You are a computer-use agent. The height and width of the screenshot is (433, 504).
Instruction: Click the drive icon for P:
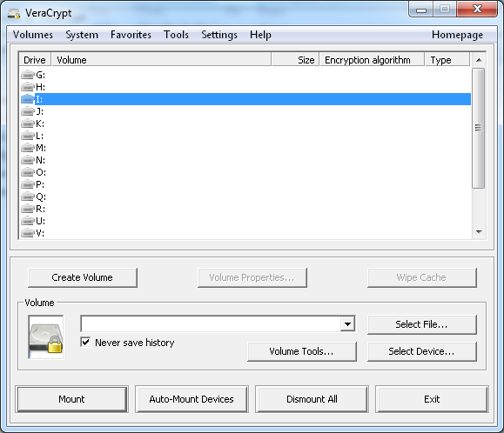coord(28,184)
